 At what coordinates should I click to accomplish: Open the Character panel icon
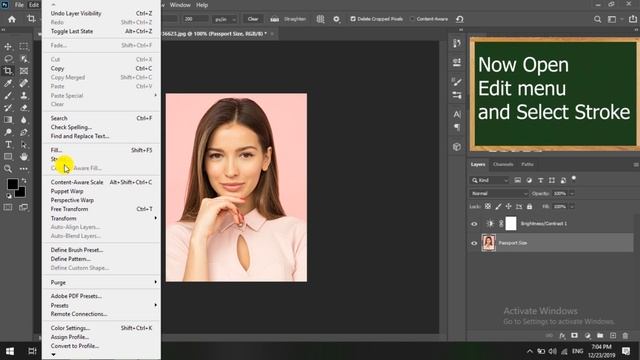coord(457,114)
